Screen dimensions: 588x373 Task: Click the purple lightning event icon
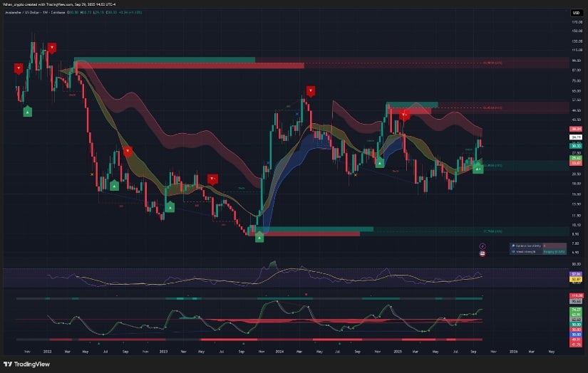[483, 246]
